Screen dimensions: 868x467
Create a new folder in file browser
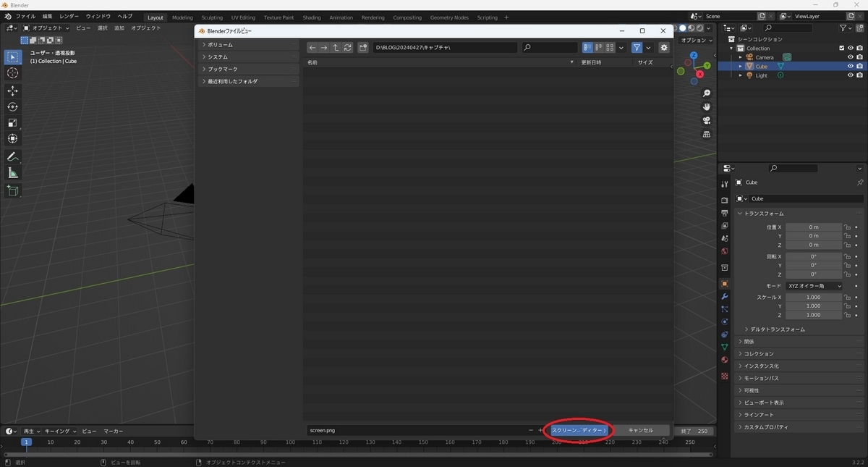[x=363, y=48]
